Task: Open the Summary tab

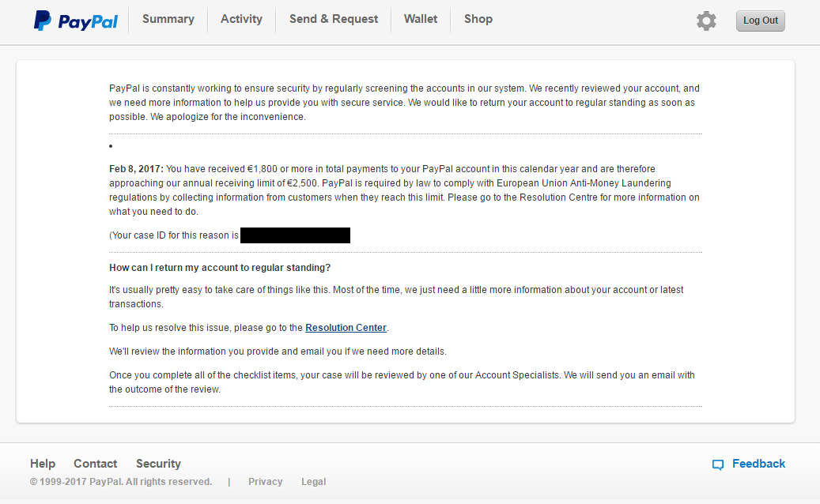Action: click(x=168, y=19)
